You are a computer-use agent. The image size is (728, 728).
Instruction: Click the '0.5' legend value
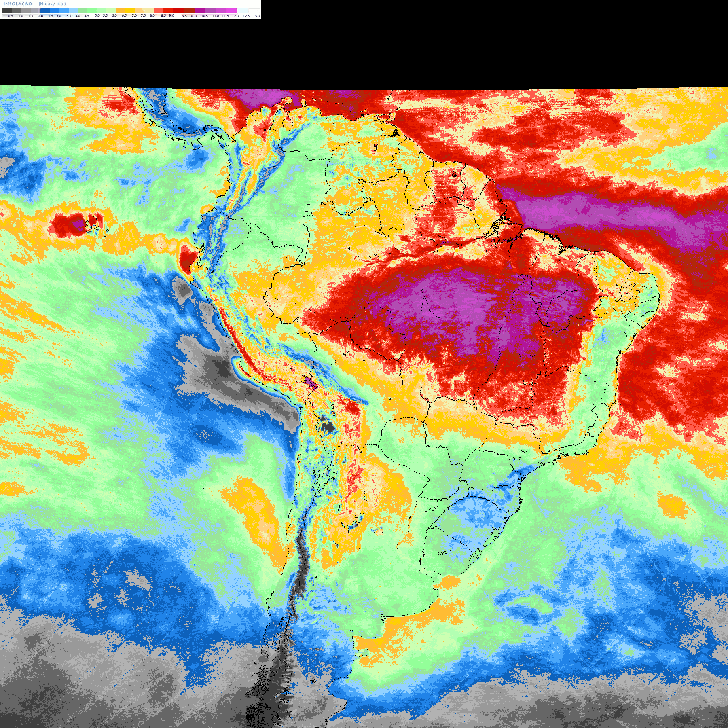tap(11, 16)
